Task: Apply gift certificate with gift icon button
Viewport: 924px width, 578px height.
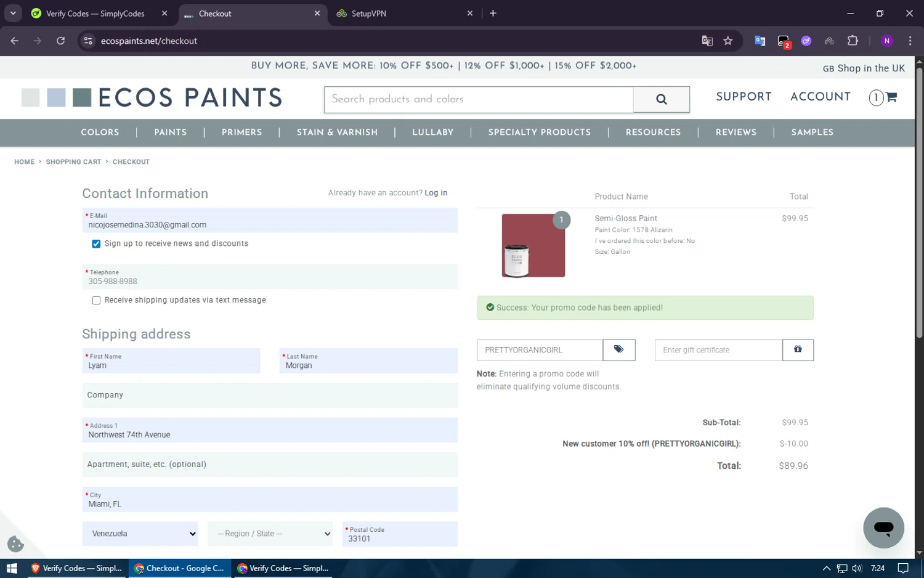Action: pos(798,350)
